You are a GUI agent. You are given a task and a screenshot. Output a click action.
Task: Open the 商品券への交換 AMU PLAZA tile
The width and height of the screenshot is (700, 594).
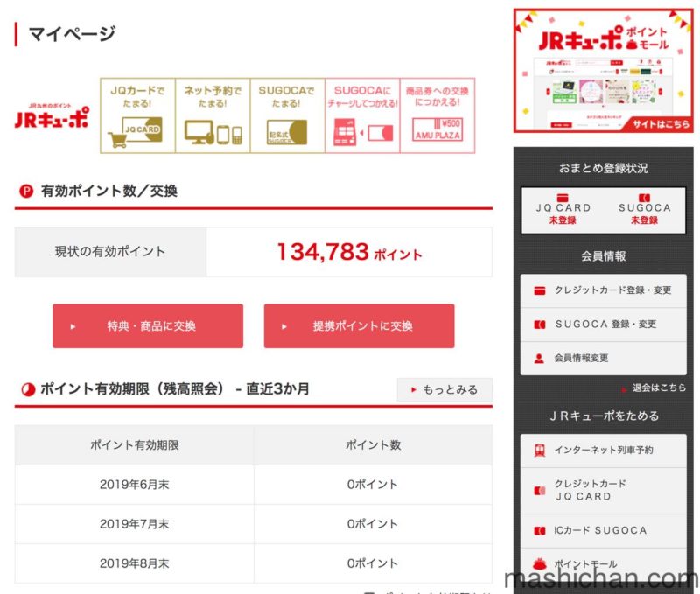pyautogui.click(x=437, y=115)
